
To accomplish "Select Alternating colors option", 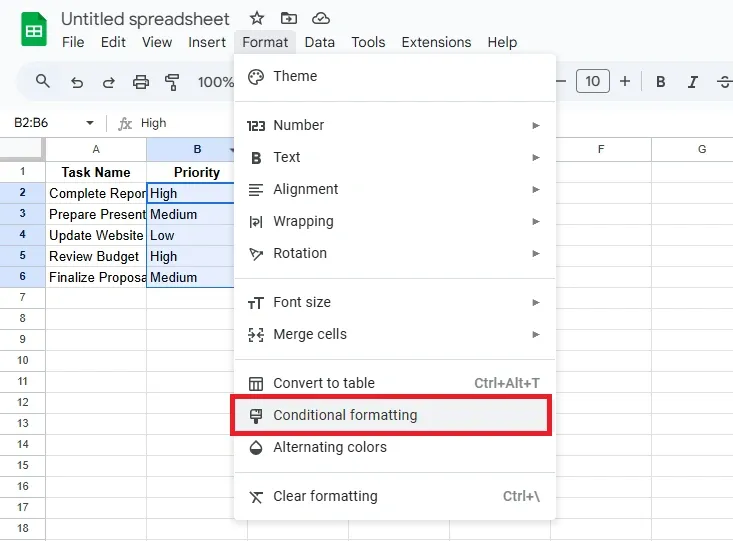I will tap(330, 447).
